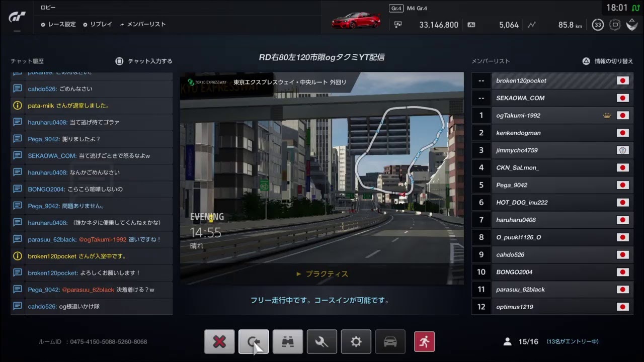The height and width of the screenshot is (362, 644).
Task: Open the メンバーリスト menu in the top bar
Action: click(143, 24)
